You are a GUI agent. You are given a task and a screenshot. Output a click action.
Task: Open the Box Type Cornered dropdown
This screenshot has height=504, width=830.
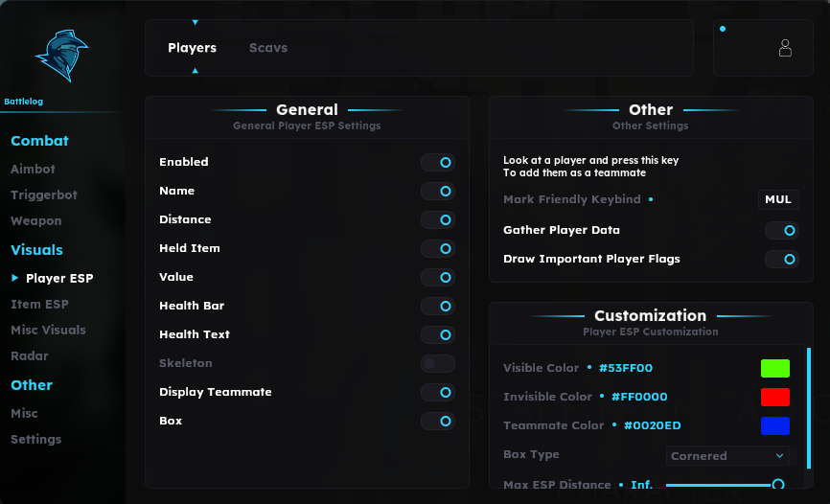tap(727, 456)
